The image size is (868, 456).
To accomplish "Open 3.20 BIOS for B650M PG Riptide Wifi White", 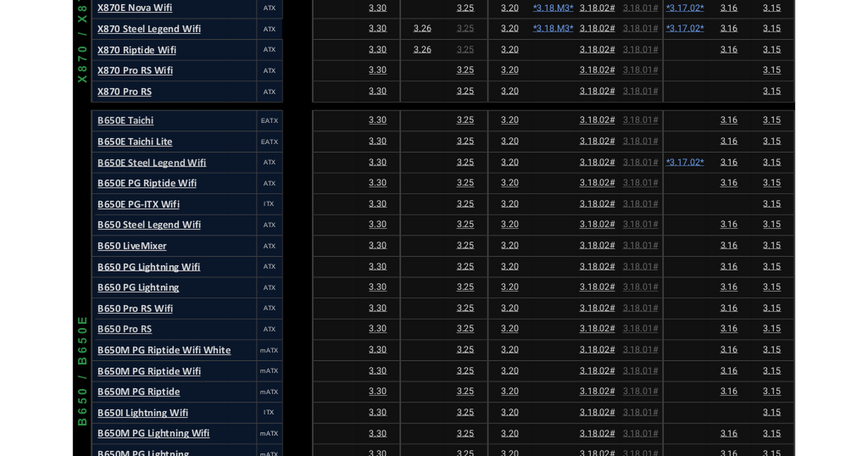I will click(x=510, y=350).
